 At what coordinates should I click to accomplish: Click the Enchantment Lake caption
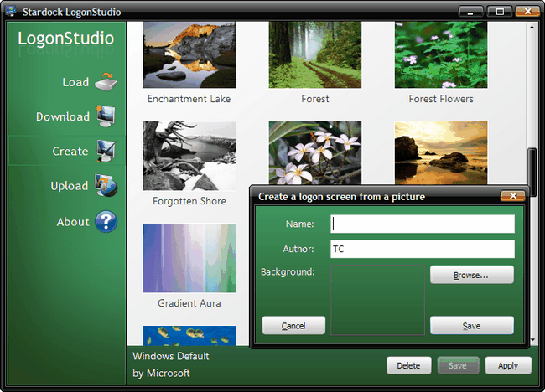pyautogui.click(x=189, y=99)
